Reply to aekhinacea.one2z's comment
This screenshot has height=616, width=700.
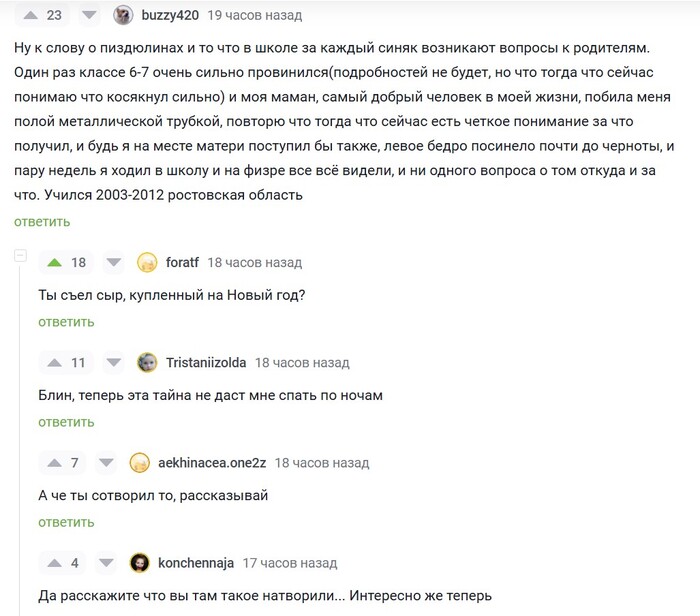pyautogui.click(x=66, y=522)
